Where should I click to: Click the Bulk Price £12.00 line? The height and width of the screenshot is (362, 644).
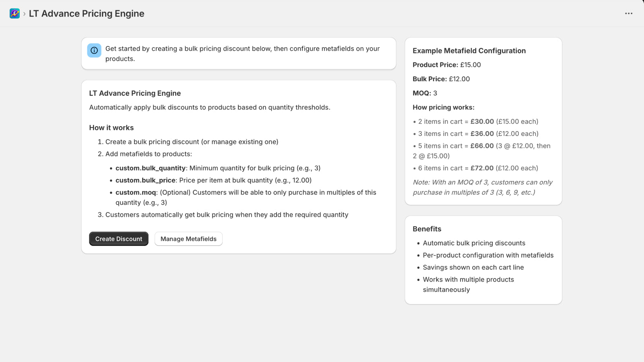tap(441, 79)
